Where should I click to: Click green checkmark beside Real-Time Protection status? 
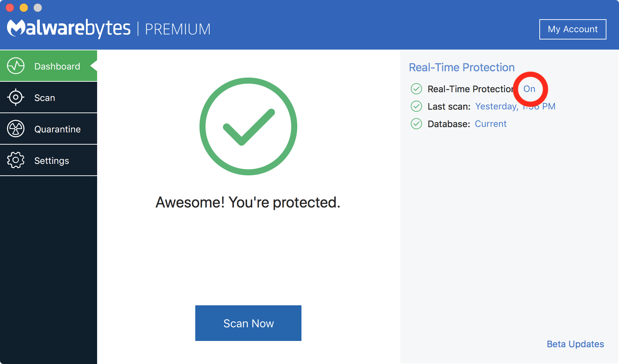(x=416, y=89)
